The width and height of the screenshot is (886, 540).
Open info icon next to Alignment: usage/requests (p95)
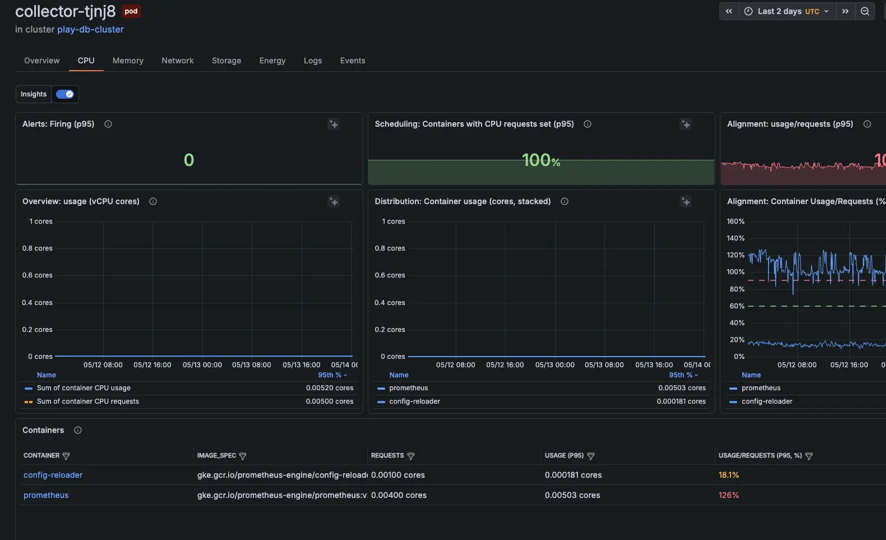coord(867,124)
